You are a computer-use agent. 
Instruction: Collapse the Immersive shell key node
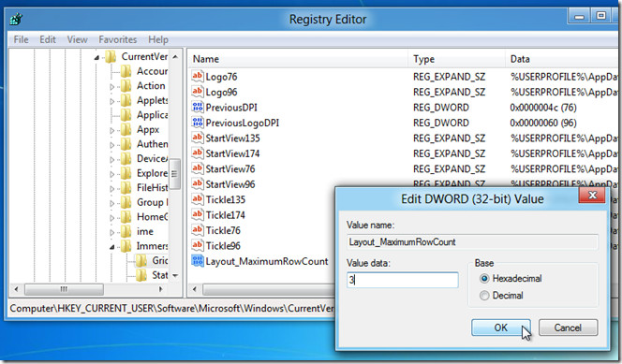(111, 247)
